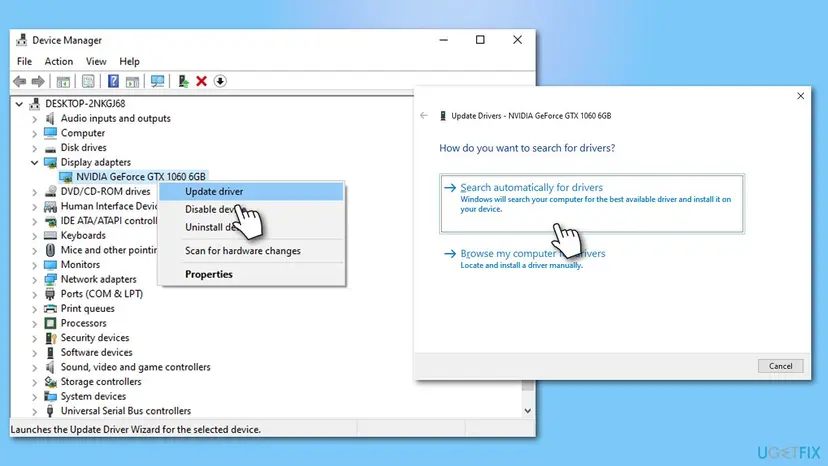Select the Monitors category icon

tap(50, 265)
